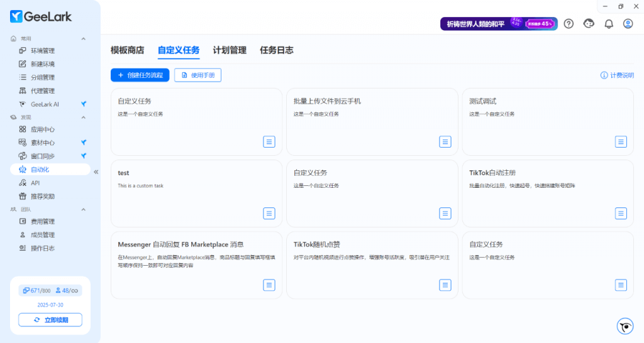Screen dimensions: 644x343
Task: Open the 计费说明 billing info link
Action: [x=617, y=75]
